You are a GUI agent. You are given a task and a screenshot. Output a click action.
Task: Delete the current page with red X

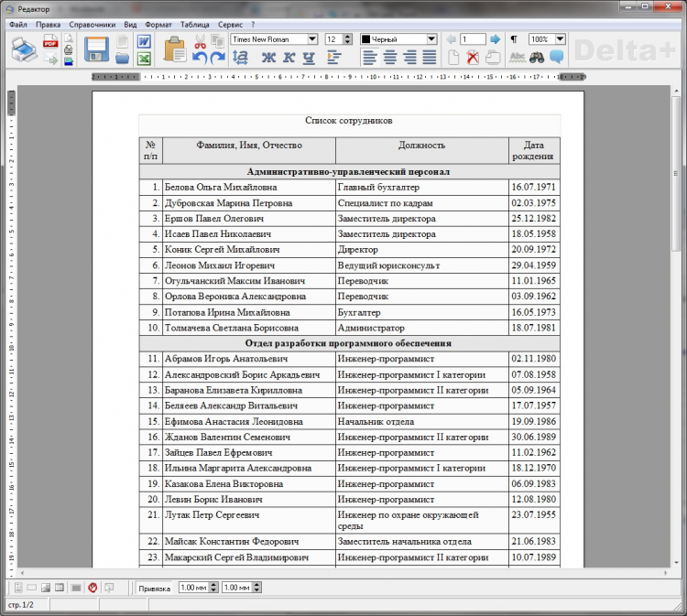pyautogui.click(x=473, y=58)
